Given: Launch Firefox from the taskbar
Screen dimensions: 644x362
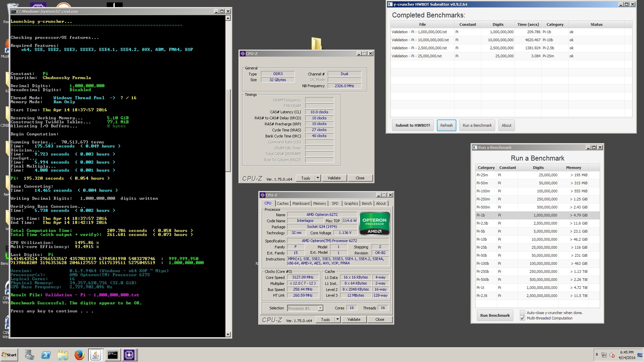Looking at the screenshot, I should (79, 355).
